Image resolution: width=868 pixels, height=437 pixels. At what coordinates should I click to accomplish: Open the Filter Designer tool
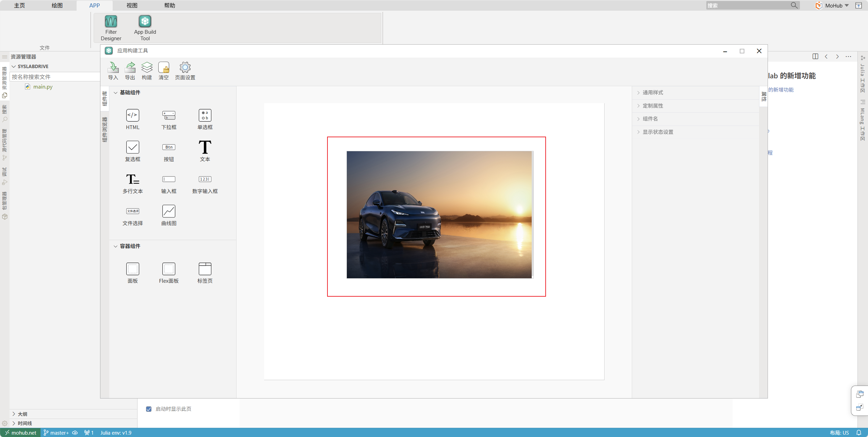111,28
